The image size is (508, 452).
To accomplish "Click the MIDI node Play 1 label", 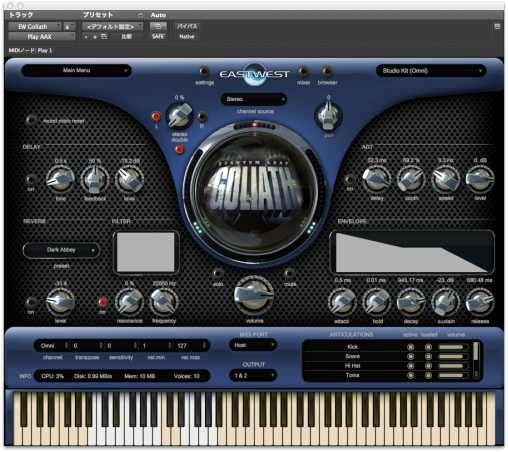I will click(x=30, y=50).
